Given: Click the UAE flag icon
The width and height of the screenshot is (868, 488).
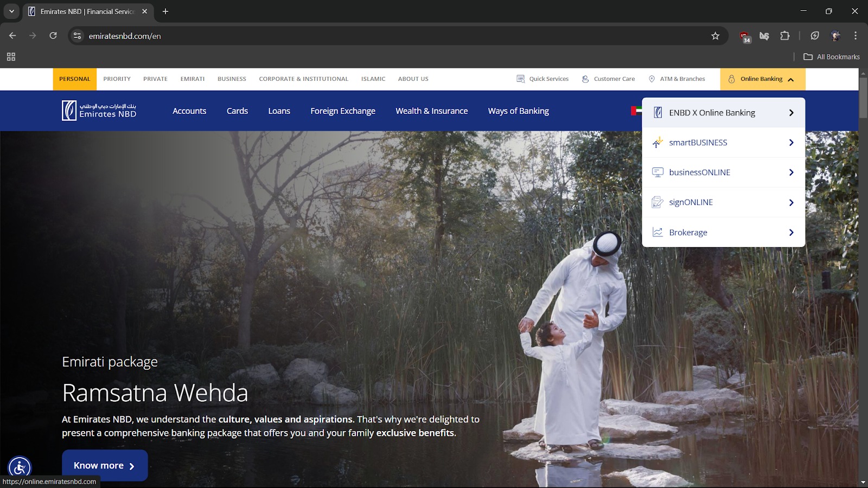Looking at the screenshot, I should coord(636,111).
